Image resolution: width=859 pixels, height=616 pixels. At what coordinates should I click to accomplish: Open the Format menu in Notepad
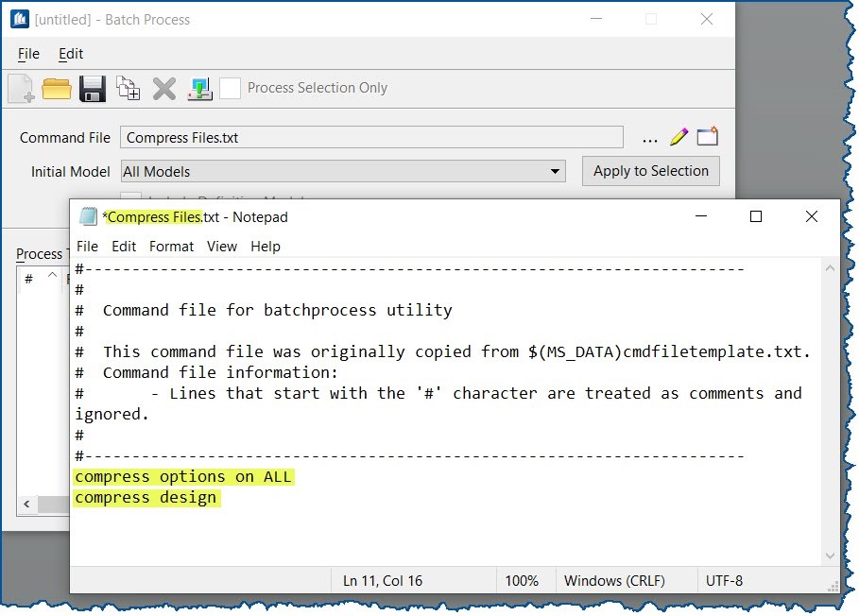pos(171,247)
